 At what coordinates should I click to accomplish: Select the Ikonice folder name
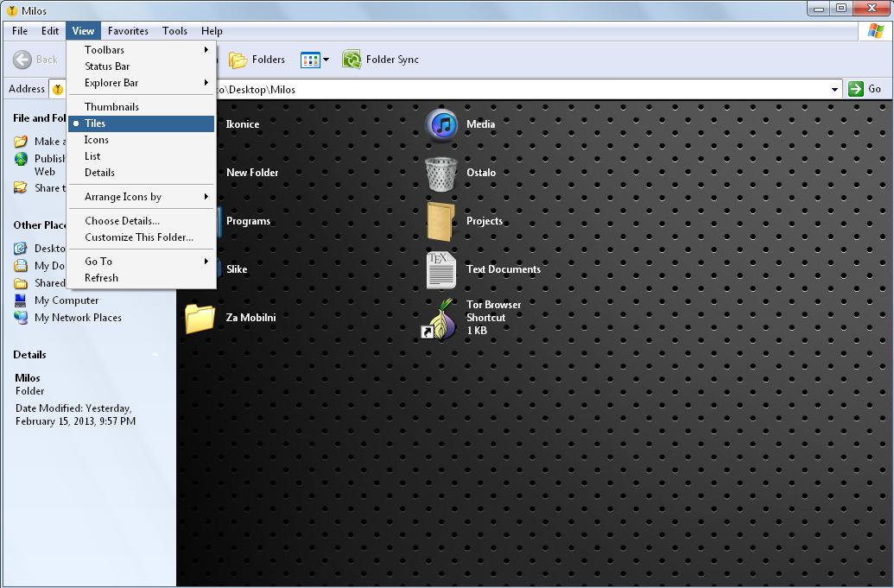(243, 124)
